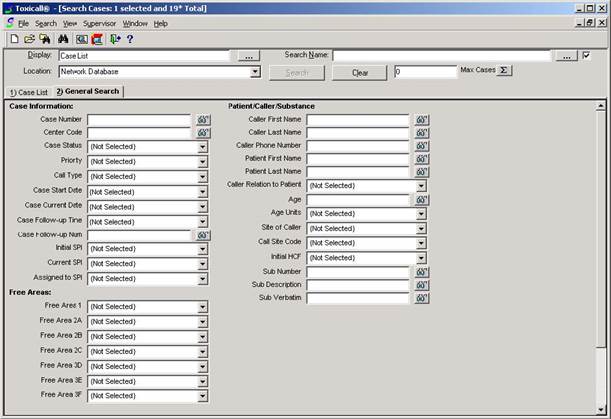The width and height of the screenshot is (611, 419).
Task: Click lookup icon beside Patient First Name
Action: 421,159
